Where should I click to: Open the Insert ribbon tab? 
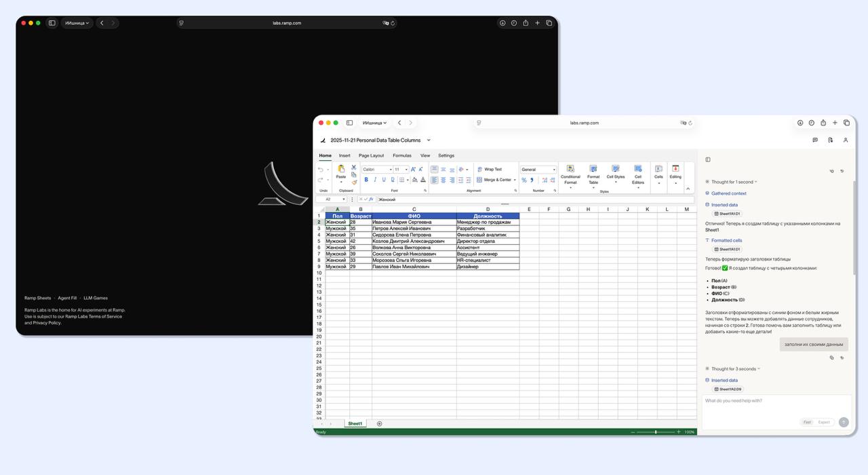(x=344, y=155)
